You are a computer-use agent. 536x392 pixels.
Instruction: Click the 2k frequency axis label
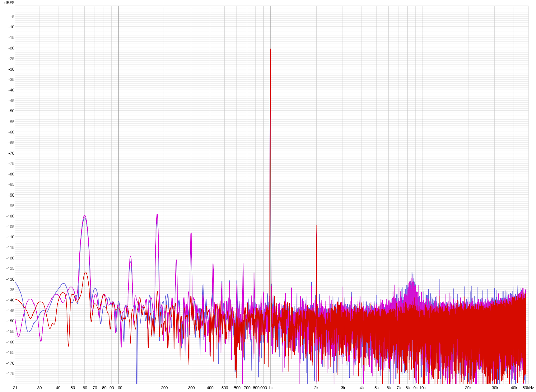(316, 388)
